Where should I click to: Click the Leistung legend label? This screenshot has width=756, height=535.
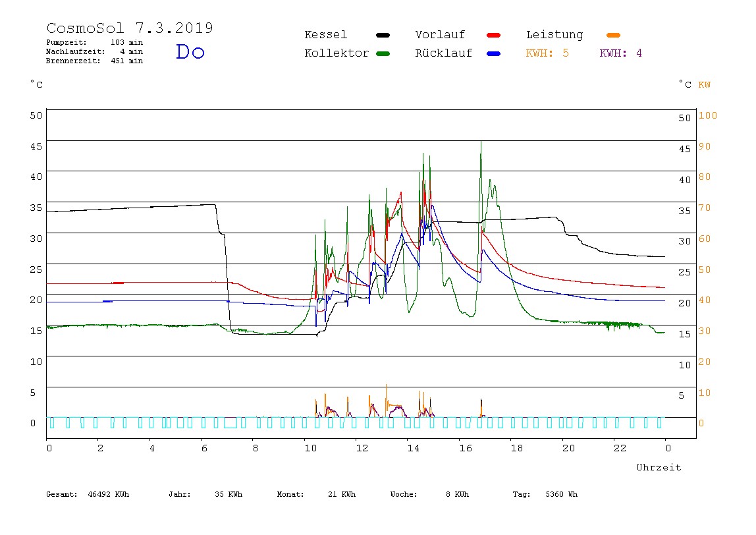pyautogui.click(x=554, y=35)
